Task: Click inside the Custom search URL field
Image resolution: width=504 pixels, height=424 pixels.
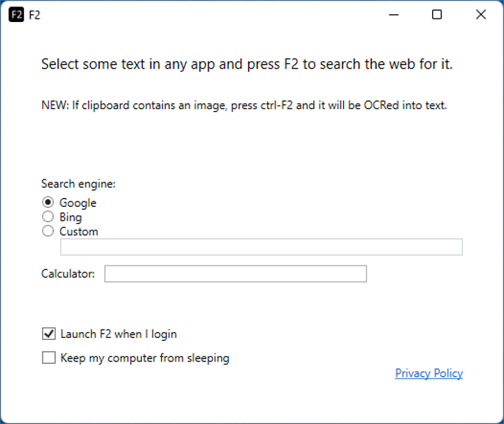Action: (x=261, y=247)
